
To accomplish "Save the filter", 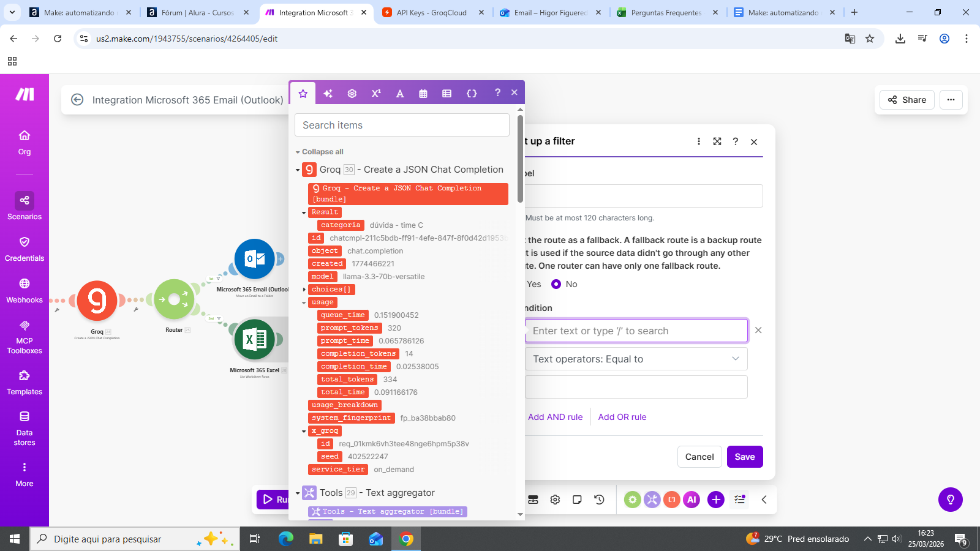I will pos(745,457).
